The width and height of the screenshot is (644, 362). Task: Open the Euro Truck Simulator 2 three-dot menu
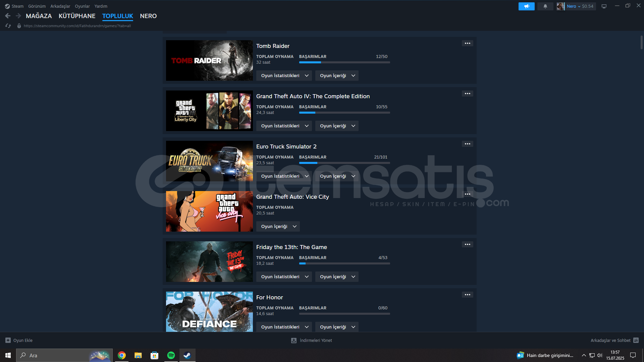pyautogui.click(x=467, y=144)
